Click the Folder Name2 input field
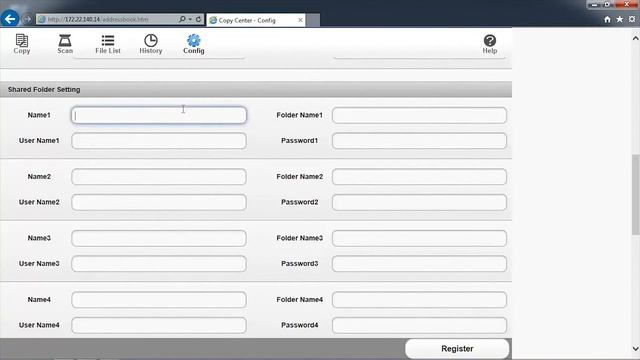This screenshot has height=360, width=640. point(419,177)
